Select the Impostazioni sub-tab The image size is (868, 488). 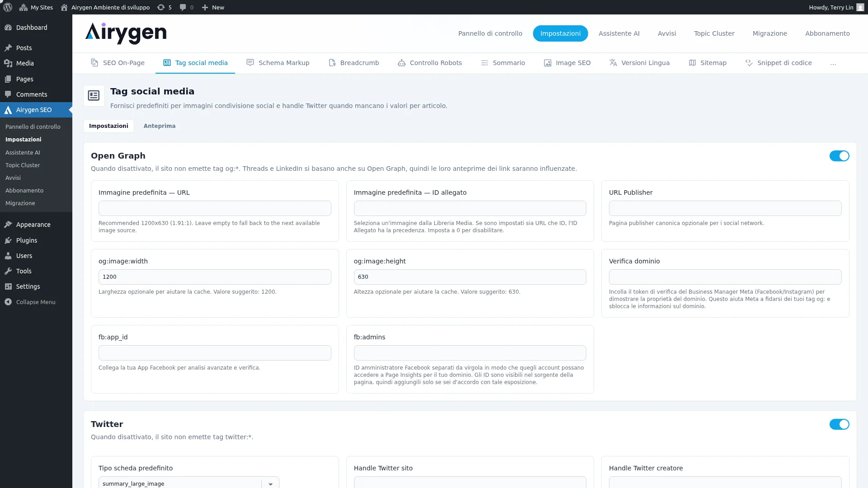[108, 126]
